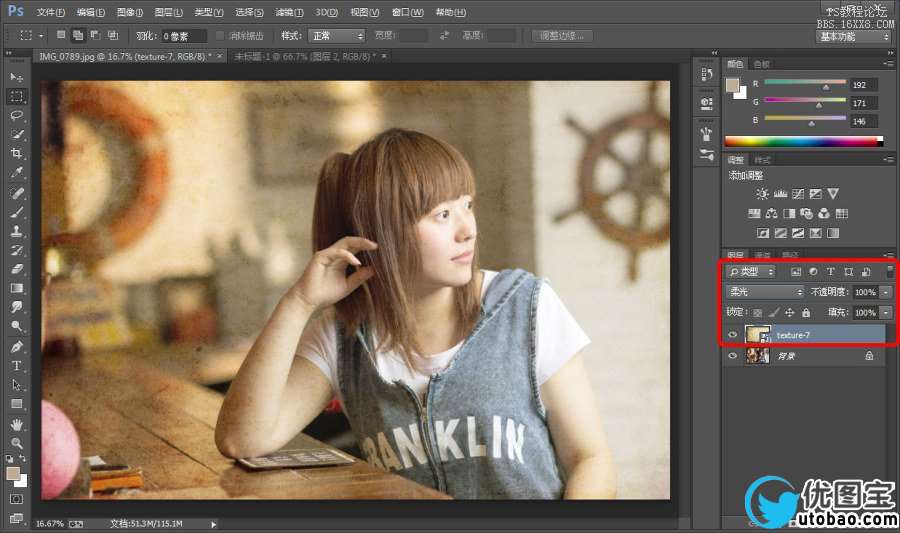This screenshot has width=900, height=533.
Task: Select the Brush tool
Action: [x=17, y=212]
